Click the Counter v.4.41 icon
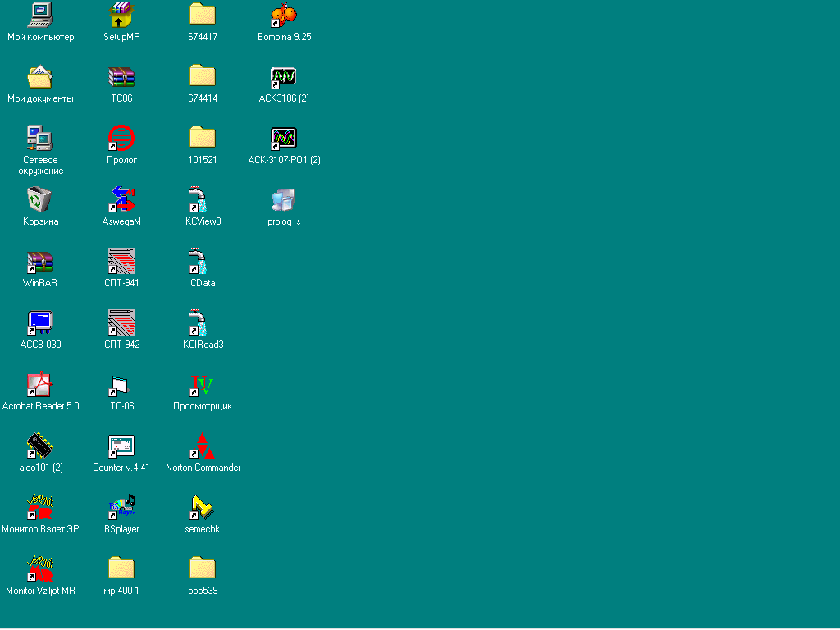Screen dimensions: 840x630 coord(121,446)
